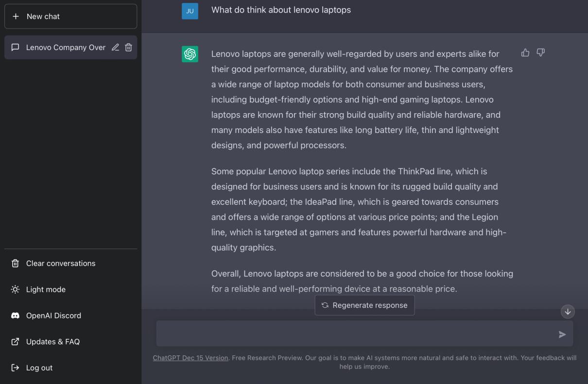Viewport: 588px width, 384px height.
Task: Select Clear conversations
Action: 61,263
